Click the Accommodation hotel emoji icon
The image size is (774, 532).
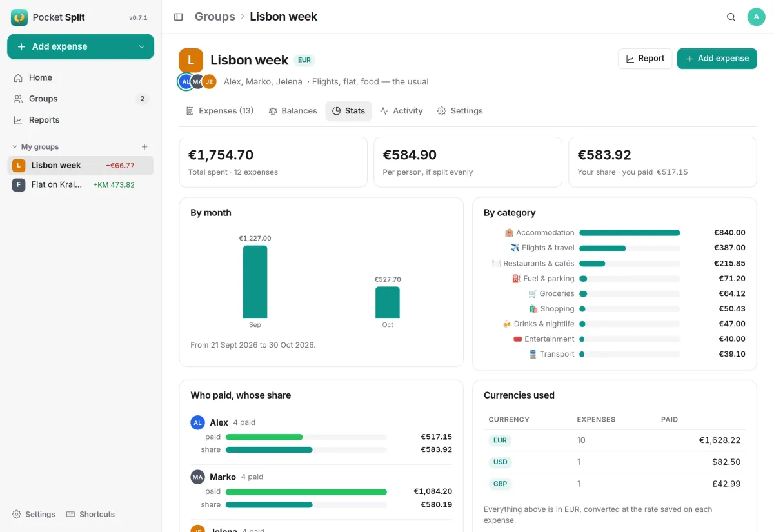click(x=509, y=233)
